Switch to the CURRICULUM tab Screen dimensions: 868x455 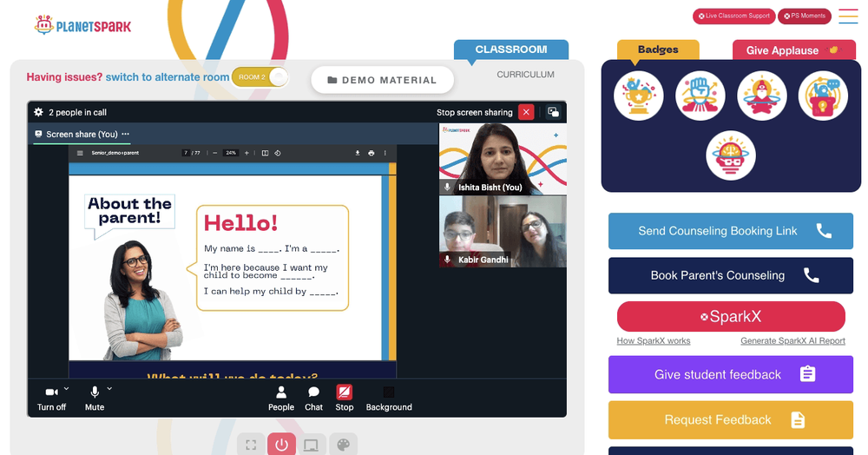[525, 74]
